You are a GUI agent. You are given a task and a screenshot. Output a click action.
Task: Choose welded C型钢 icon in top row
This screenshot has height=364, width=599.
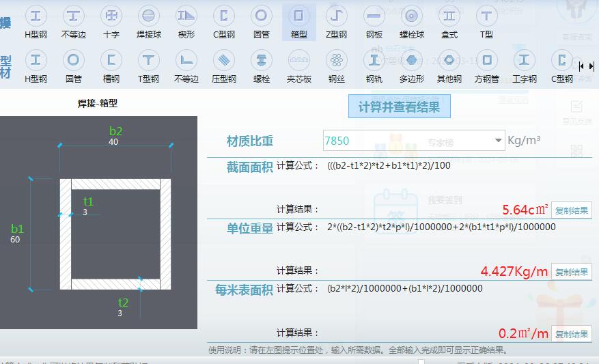coord(224,22)
